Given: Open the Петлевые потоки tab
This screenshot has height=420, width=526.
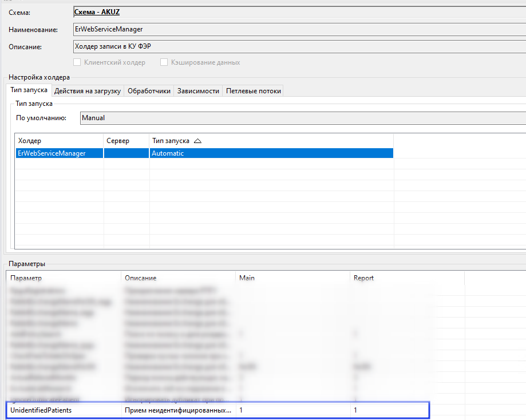Looking at the screenshot, I should (x=254, y=91).
